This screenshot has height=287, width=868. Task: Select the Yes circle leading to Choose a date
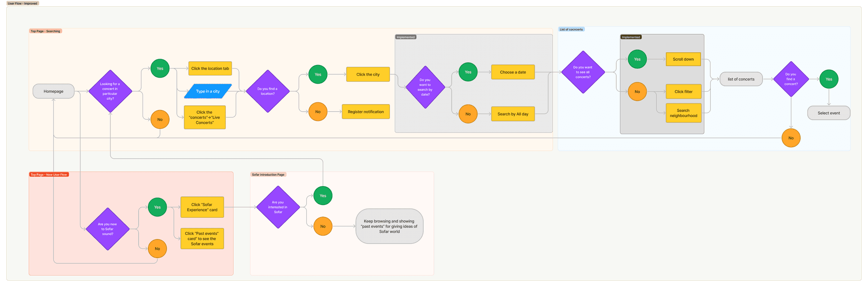point(468,72)
